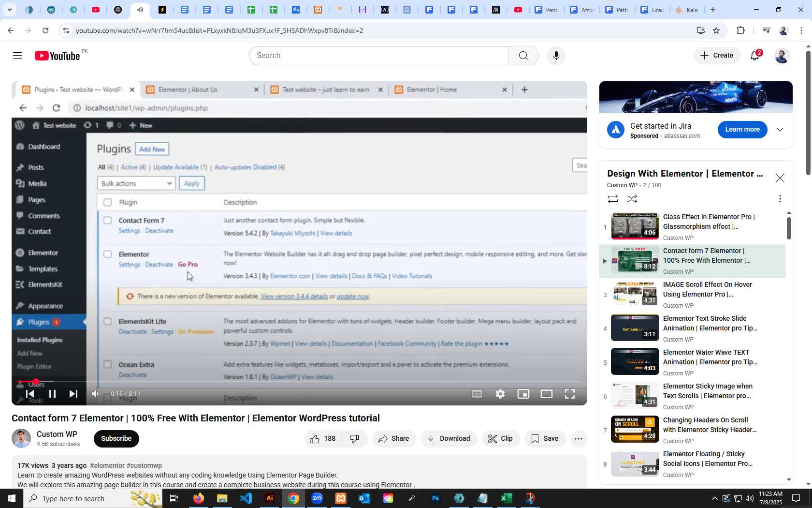Download the video
This screenshot has width=812, height=508.
pos(449,439)
